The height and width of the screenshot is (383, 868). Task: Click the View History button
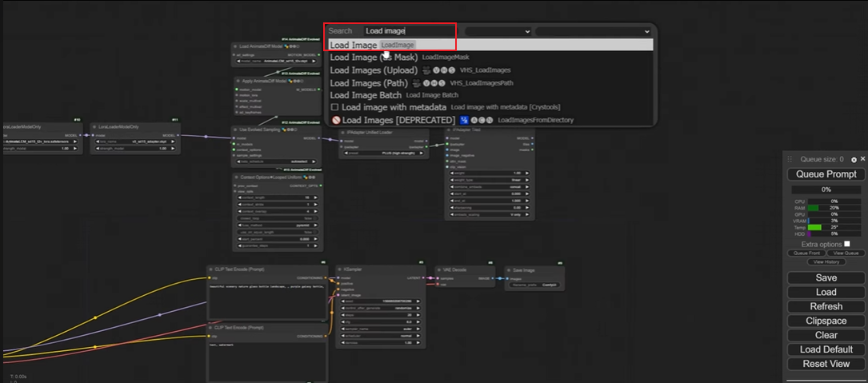pyautogui.click(x=826, y=261)
